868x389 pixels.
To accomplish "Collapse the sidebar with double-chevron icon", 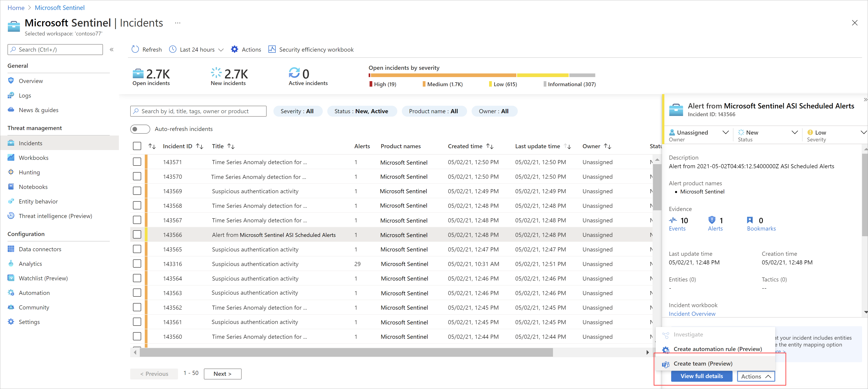I will [112, 50].
